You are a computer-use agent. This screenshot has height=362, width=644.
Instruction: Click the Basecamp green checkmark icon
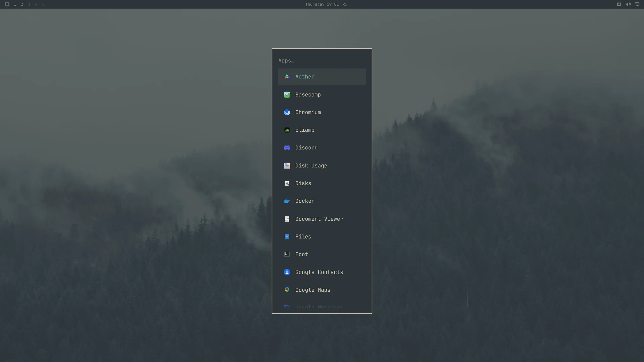point(287,95)
